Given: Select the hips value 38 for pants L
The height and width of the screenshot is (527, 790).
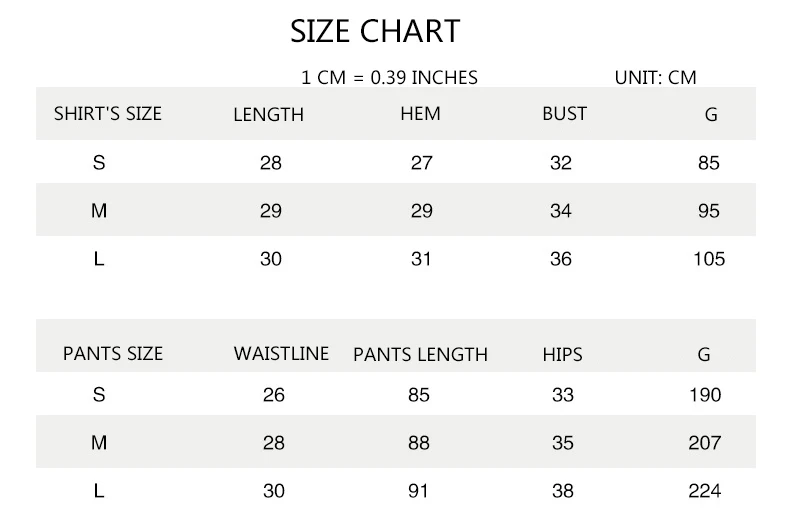Looking at the screenshot, I should pyautogui.click(x=562, y=491).
